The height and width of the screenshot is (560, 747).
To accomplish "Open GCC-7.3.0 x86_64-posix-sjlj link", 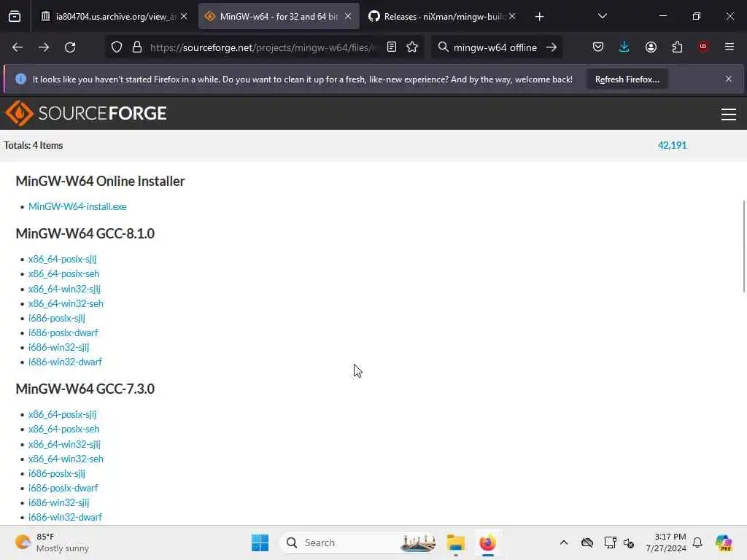I will pyautogui.click(x=63, y=414).
